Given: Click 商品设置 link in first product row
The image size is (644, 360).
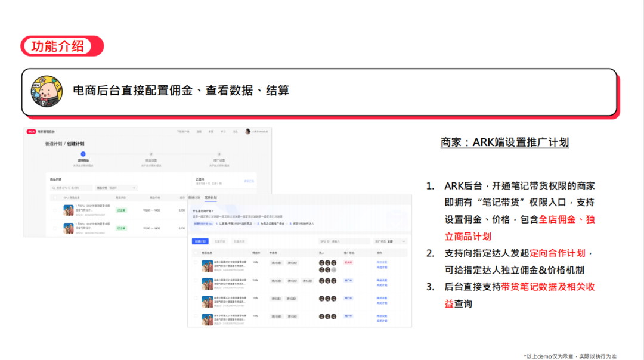Looking at the screenshot, I should (x=382, y=262).
